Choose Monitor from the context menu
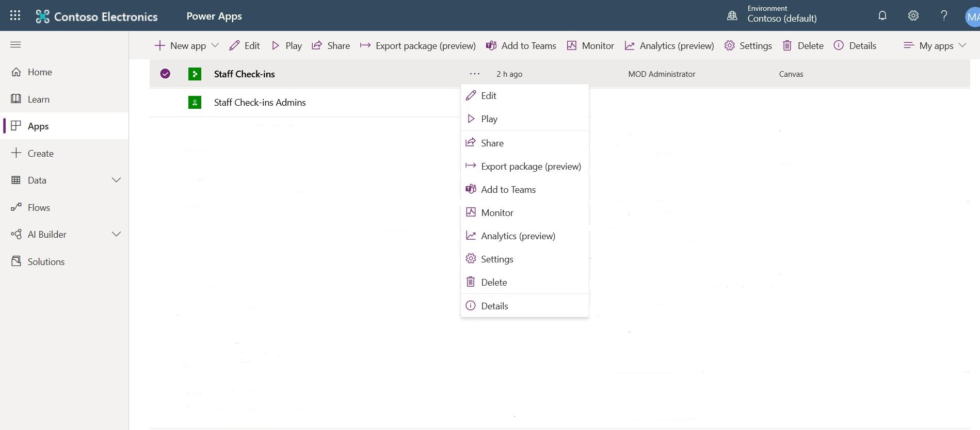This screenshot has height=430, width=980. (525, 212)
